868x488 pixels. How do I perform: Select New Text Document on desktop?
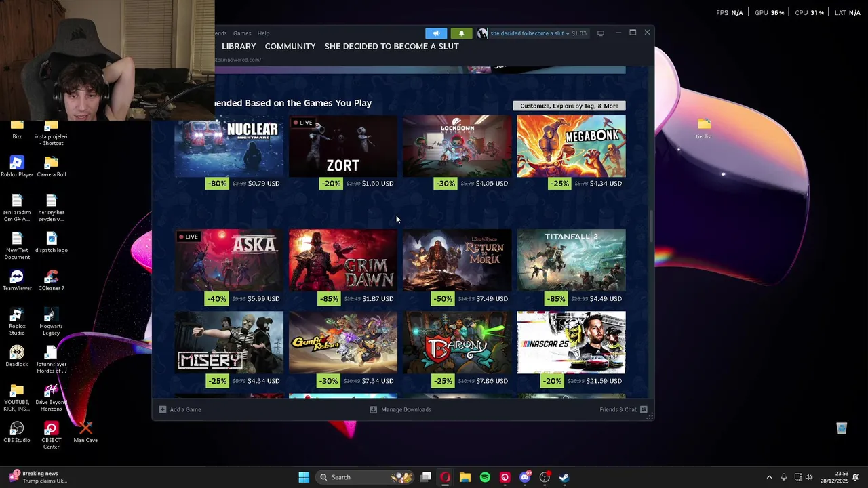[17, 245]
